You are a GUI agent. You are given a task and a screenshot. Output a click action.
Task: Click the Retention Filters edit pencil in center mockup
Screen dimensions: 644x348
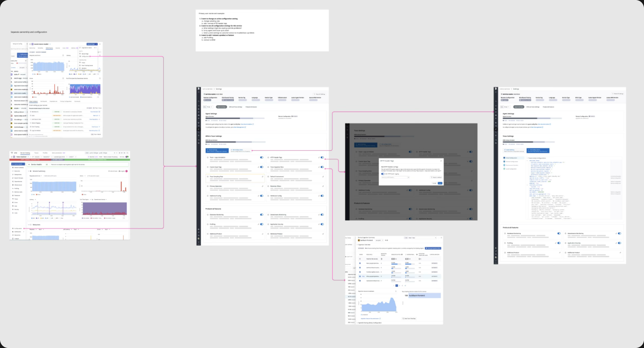[323, 186]
